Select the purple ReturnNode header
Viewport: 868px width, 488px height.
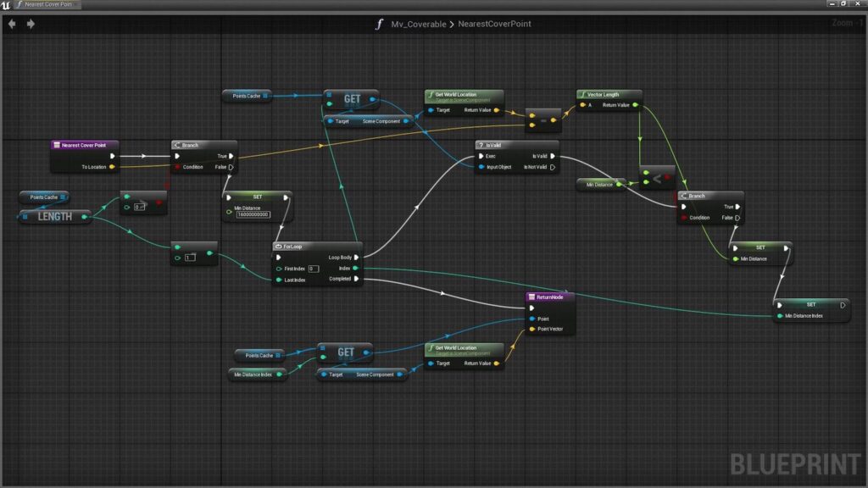coord(550,297)
